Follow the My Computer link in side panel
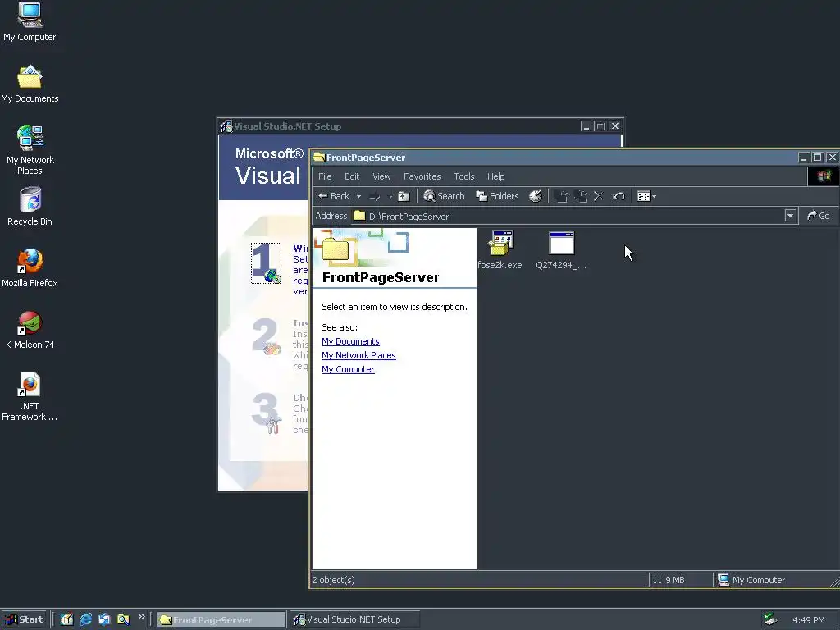Screen dimensions: 840x630 click(348, 369)
